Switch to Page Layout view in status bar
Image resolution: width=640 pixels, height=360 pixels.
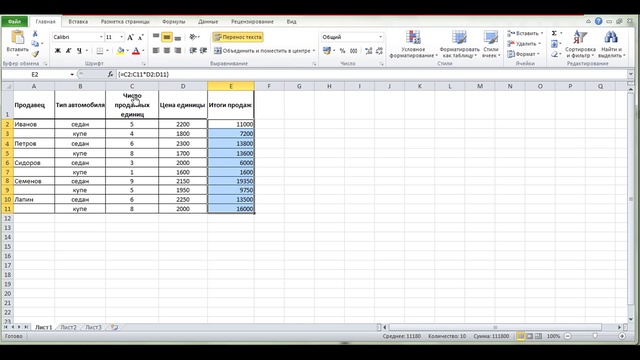click(x=529, y=336)
